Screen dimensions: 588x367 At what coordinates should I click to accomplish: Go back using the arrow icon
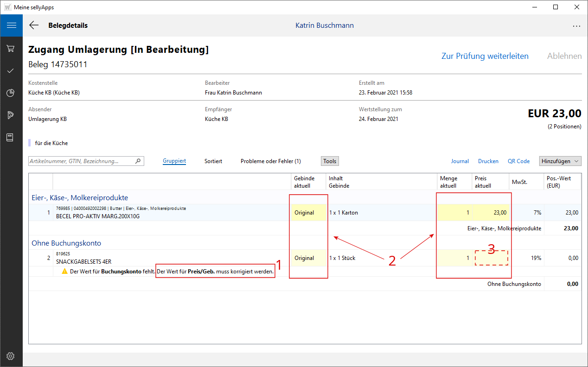[34, 25]
